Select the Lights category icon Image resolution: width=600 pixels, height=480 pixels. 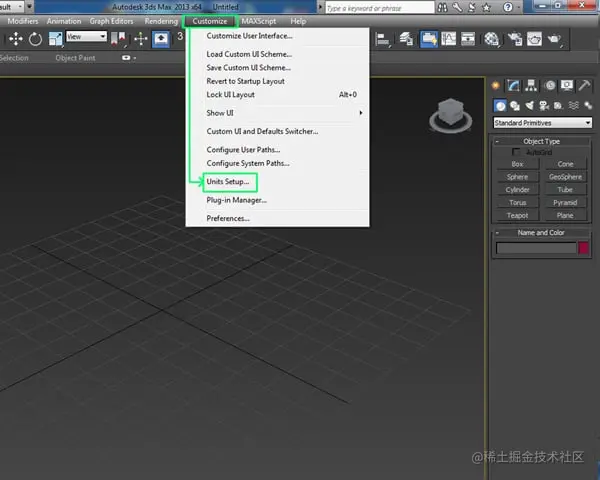(530, 105)
